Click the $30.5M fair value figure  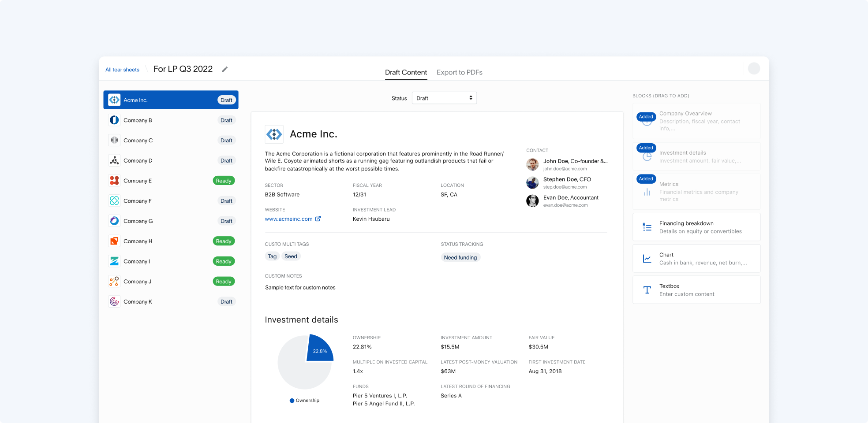[x=539, y=347]
